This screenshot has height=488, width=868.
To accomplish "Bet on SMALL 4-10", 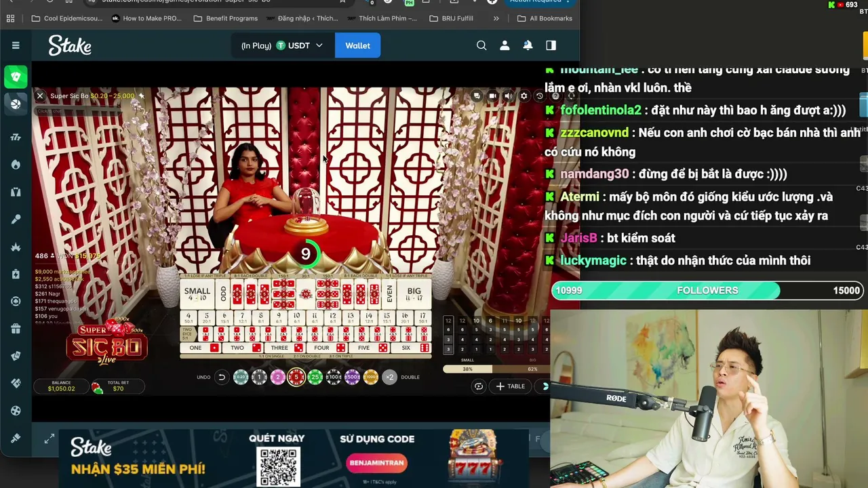I will coord(197,294).
